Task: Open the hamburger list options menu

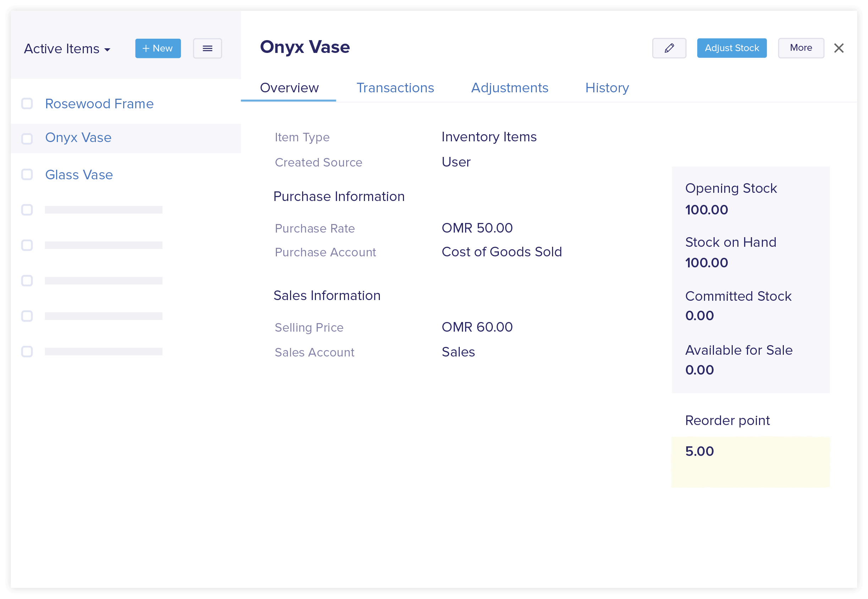Action: 207,48
